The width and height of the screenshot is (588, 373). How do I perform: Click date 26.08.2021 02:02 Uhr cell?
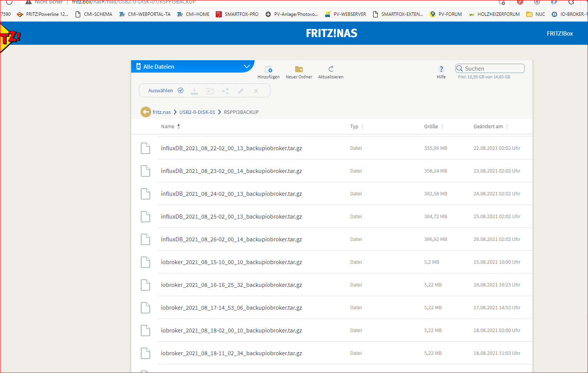point(497,239)
